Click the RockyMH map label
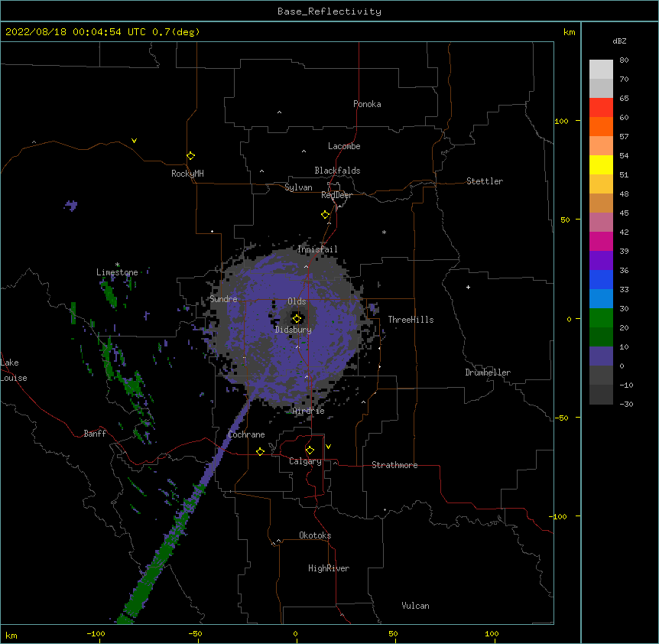This screenshot has width=659, height=644. point(187,174)
